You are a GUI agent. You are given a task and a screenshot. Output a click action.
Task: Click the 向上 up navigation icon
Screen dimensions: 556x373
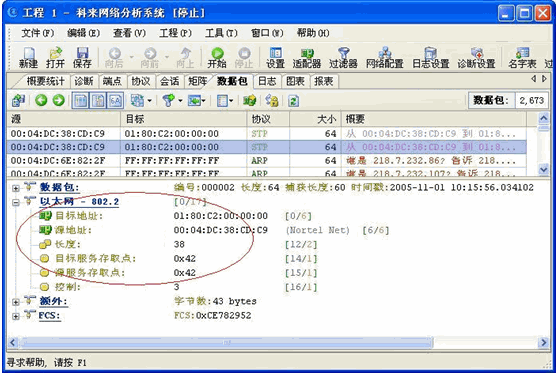(185, 57)
